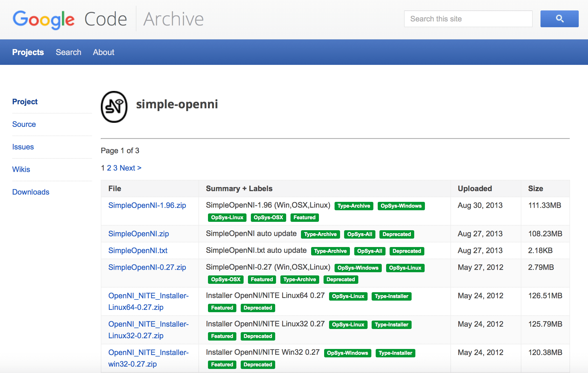Open the About nav item
This screenshot has height=373, width=588.
103,52
